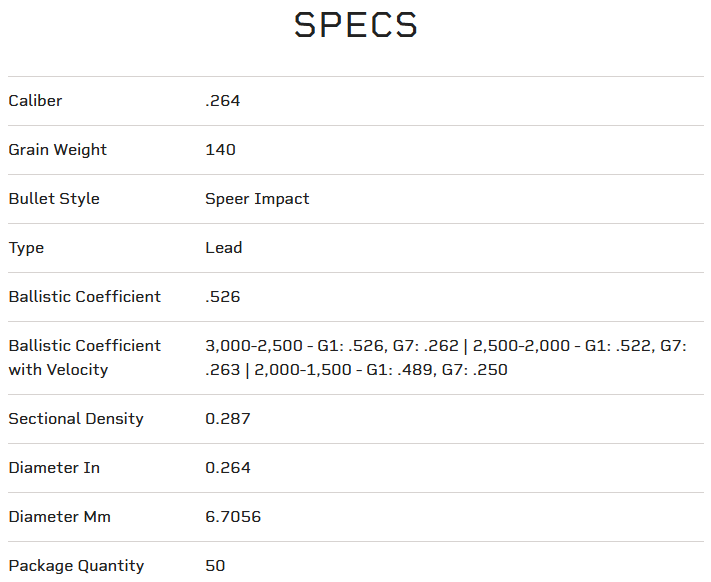
Task: Click the Grain Weight label
Action: point(57,150)
